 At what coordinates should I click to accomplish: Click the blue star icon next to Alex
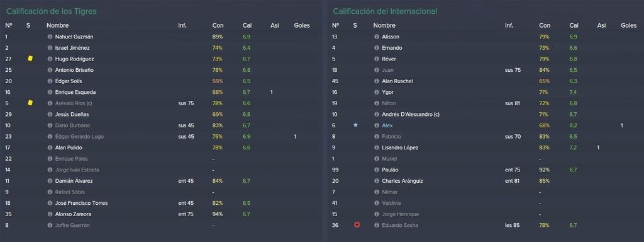[x=356, y=125]
